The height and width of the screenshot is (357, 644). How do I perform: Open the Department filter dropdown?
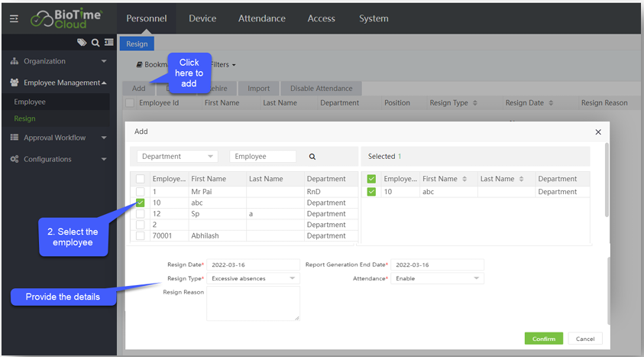pyautogui.click(x=177, y=157)
